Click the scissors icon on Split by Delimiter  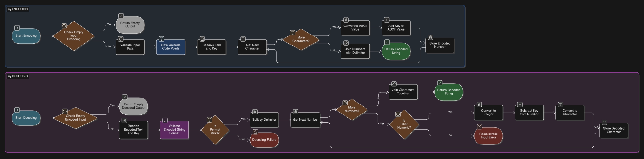255,112
